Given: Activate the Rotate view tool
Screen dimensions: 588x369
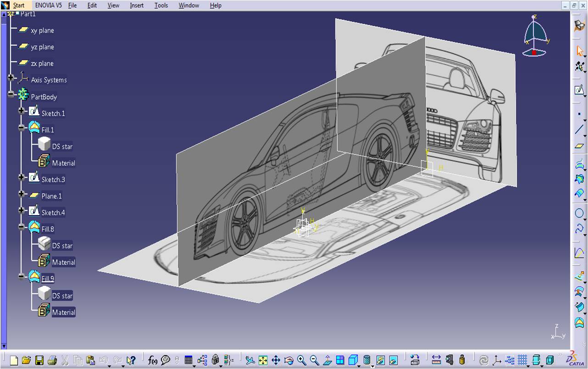Looking at the screenshot, I should (x=288, y=360).
